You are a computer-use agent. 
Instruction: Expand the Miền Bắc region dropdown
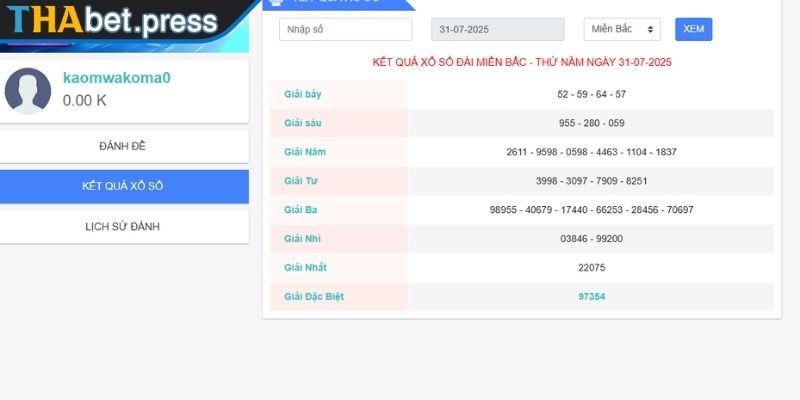click(622, 30)
